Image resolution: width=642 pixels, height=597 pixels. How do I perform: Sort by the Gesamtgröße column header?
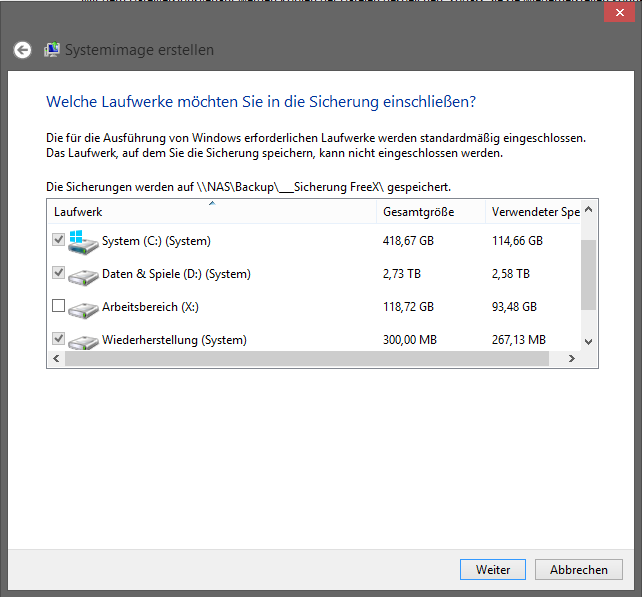pyautogui.click(x=431, y=212)
